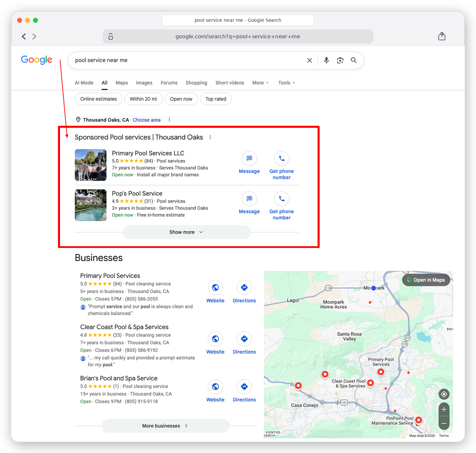
Task: Zoom out on the map
Action: [444, 423]
